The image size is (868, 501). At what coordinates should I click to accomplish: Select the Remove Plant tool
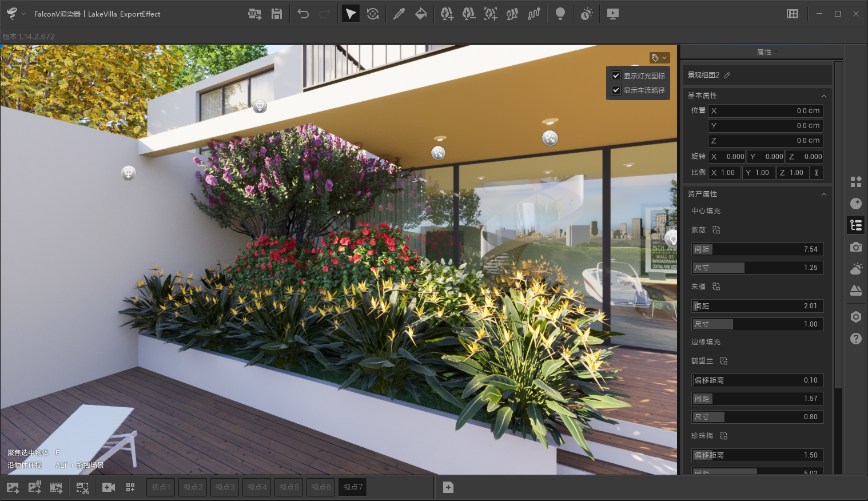[x=469, y=14]
